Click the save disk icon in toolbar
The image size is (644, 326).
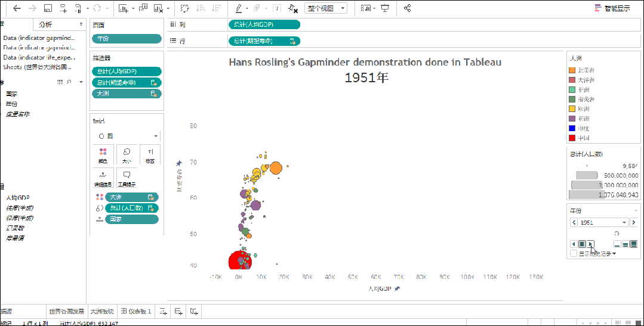(48, 8)
